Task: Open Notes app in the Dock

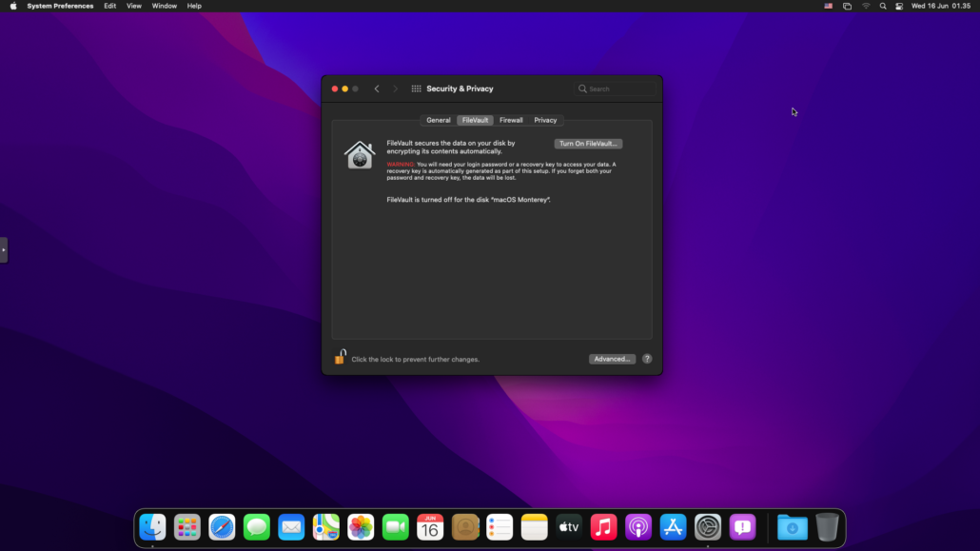Action: (x=535, y=527)
